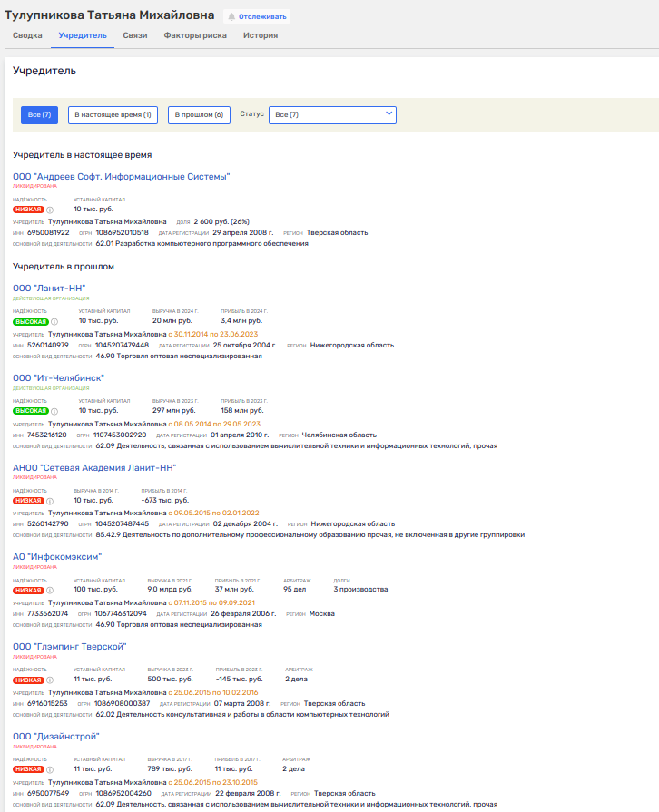Click ОГРН value 1086952010518

click(122, 233)
